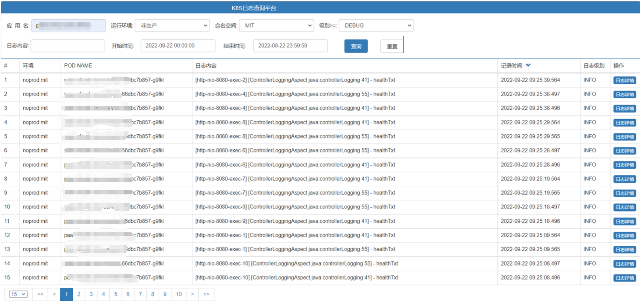
Task: Open the 级别 dropdown showing DEBUG
Action: [x=376, y=26]
